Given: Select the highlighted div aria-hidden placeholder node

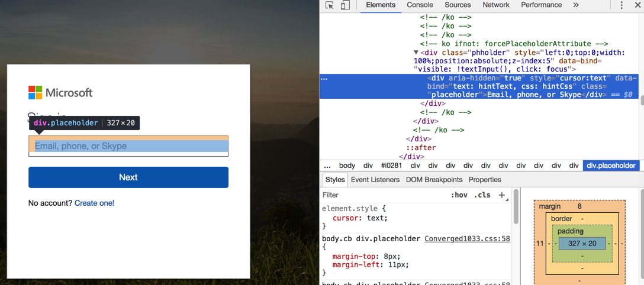Looking at the screenshot, I should pos(479,86).
